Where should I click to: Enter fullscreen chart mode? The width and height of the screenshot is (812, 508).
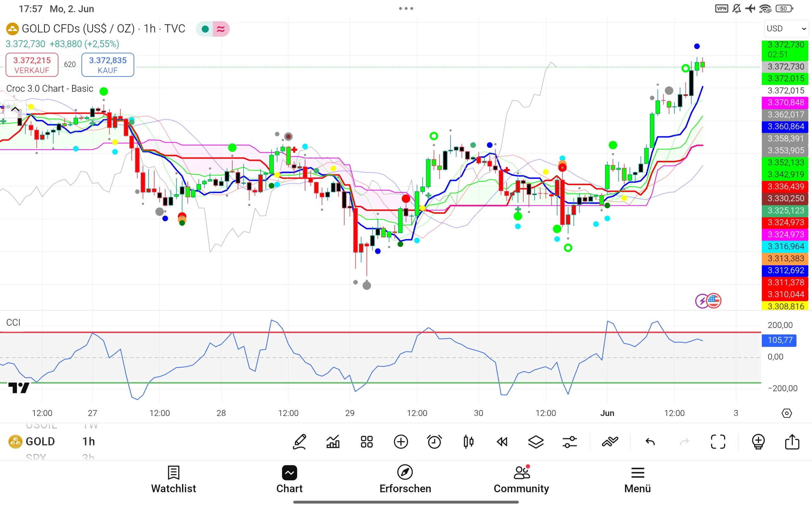pos(718,441)
